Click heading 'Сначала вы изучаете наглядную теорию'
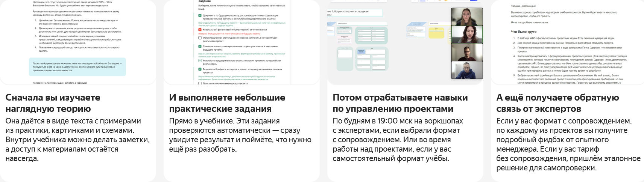 click(53, 103)
